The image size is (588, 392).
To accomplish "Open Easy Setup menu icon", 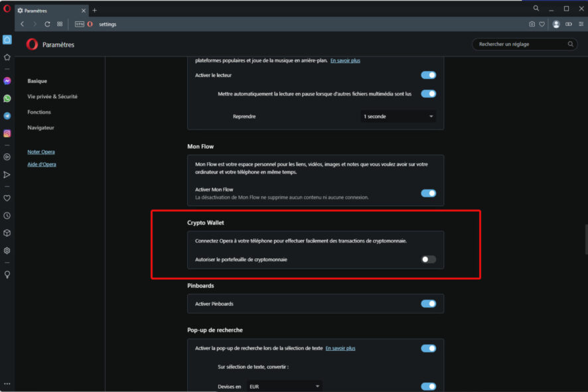I will [581, 24].
